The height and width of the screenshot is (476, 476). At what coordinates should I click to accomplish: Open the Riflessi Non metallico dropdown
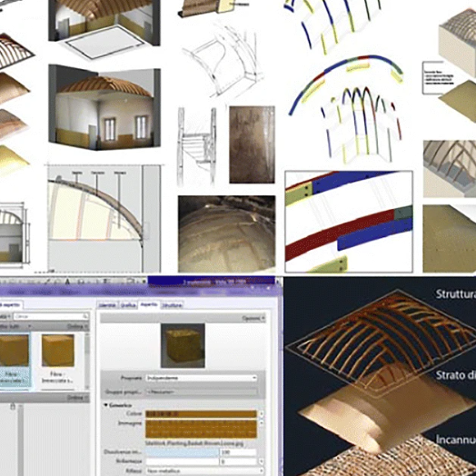tap(202, 471)
